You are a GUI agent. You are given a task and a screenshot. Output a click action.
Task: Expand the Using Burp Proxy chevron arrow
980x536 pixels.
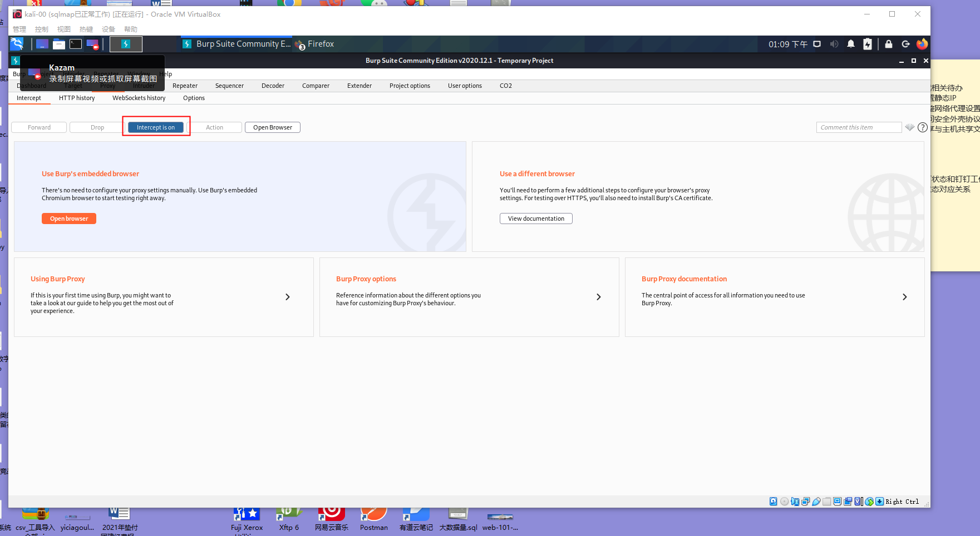coord(288,297)
